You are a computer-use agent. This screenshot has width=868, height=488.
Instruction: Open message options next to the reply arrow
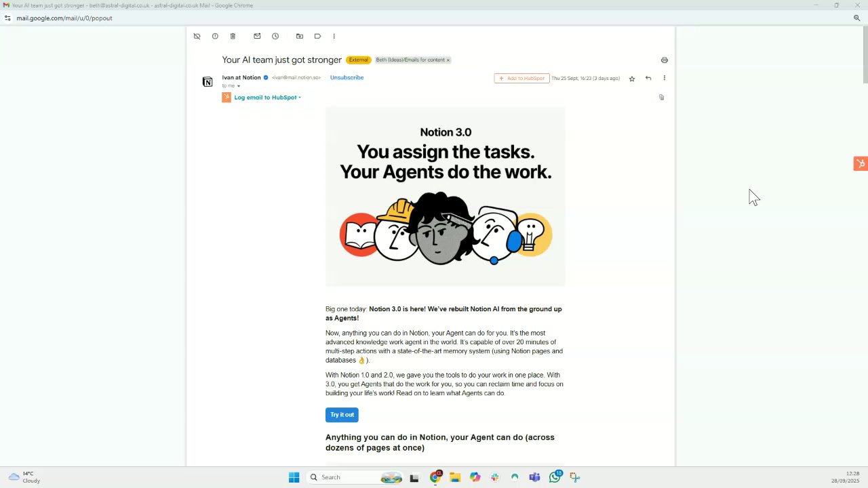point(664,78)
